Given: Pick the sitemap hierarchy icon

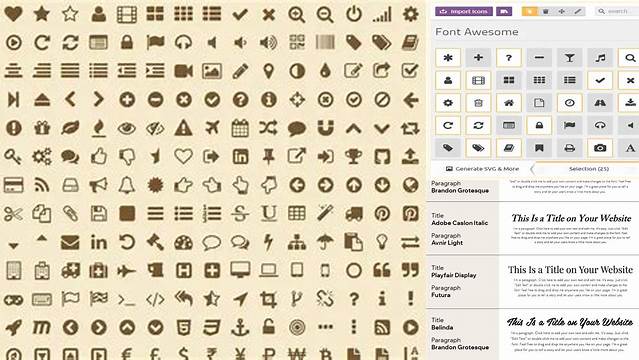Looking at the screenshot, I should coord(297,242).
